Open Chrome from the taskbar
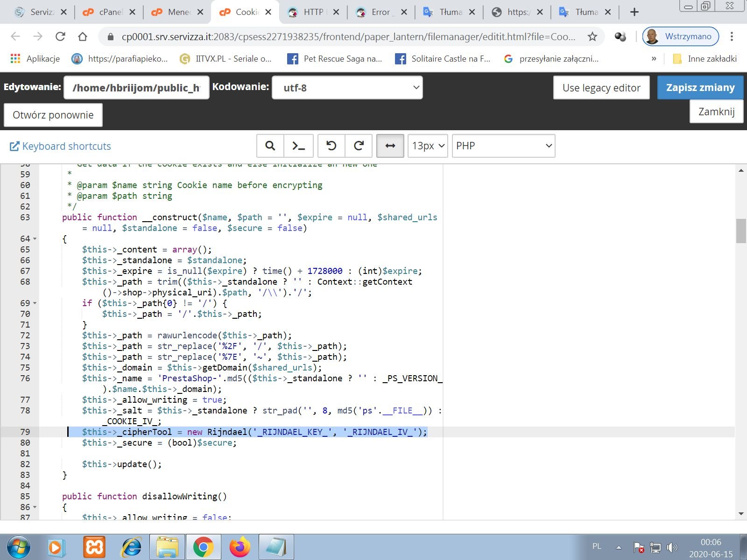Screen dimensions: 747x560 click(x=203, y=547)
